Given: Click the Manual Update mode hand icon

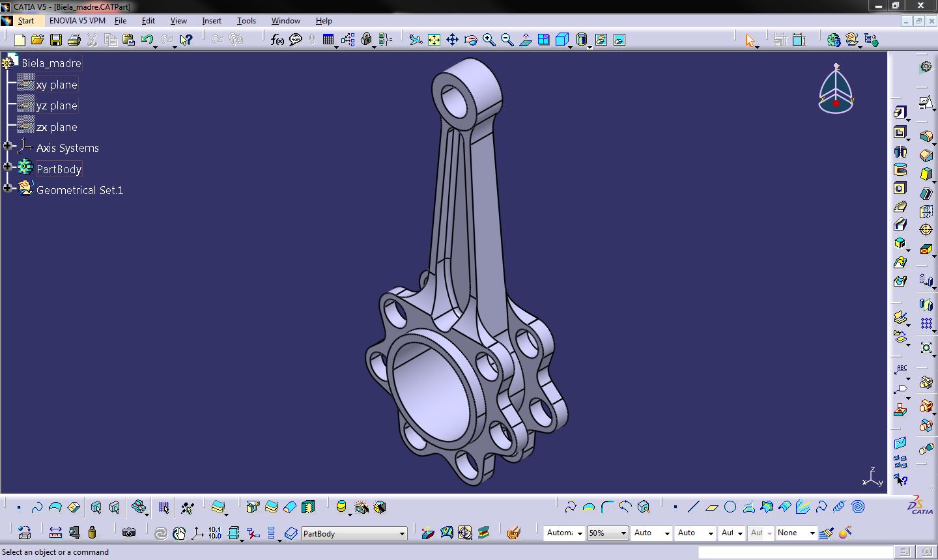Looking at the screenshot, I should coord(178,533).
